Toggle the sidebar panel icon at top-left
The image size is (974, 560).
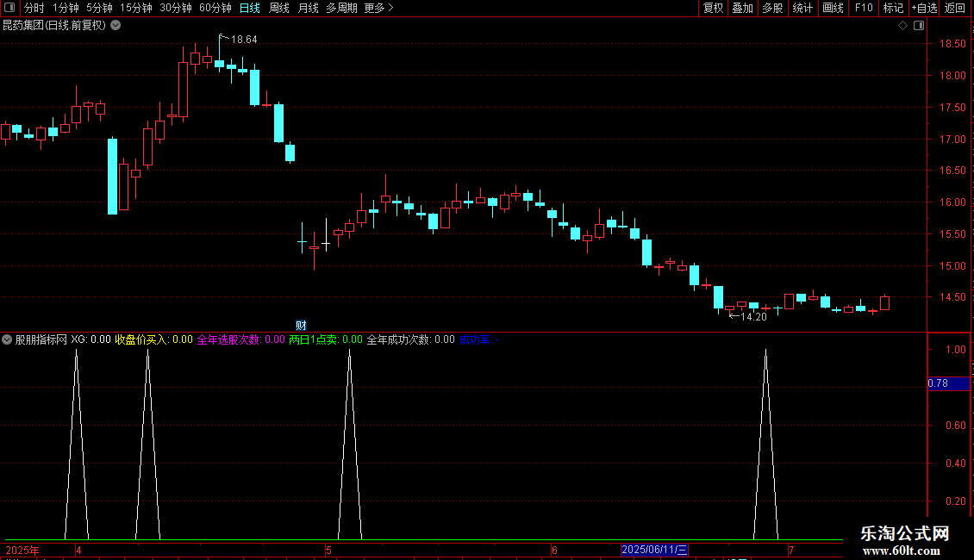(x=9, y=8)
